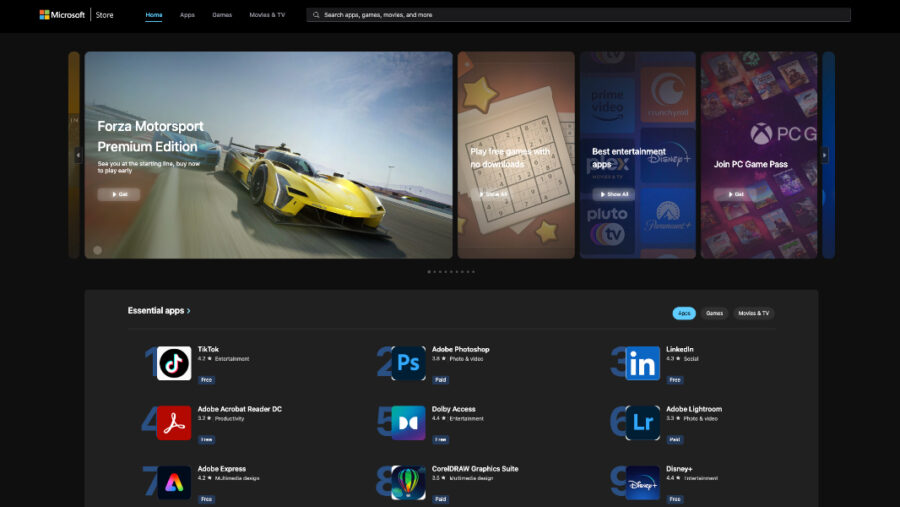This screenshot has width=900, height=507.
Task: Click Show All on entertainment apps card
Action: pyautogui.click(x=614, y=195)
